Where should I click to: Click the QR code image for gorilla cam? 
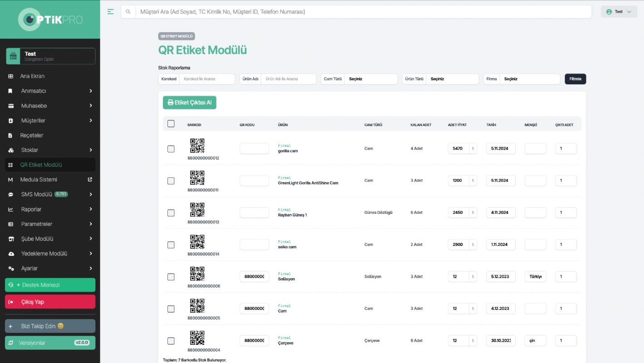point(197,146)
